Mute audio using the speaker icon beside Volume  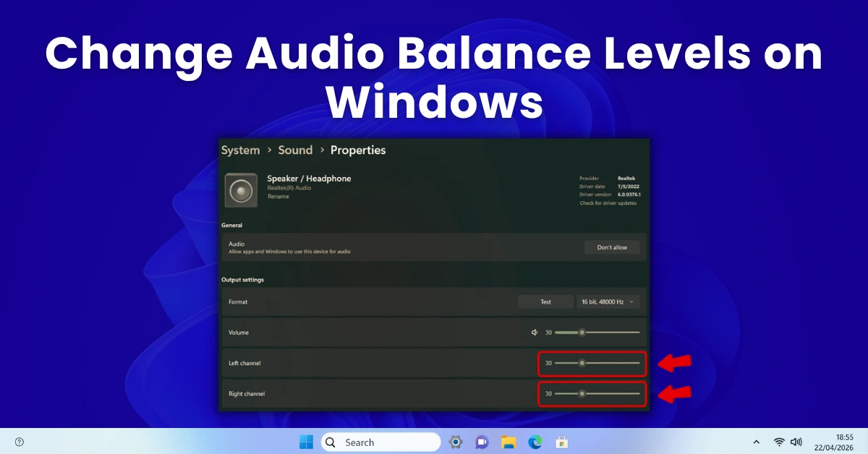(x=534, y=332)
